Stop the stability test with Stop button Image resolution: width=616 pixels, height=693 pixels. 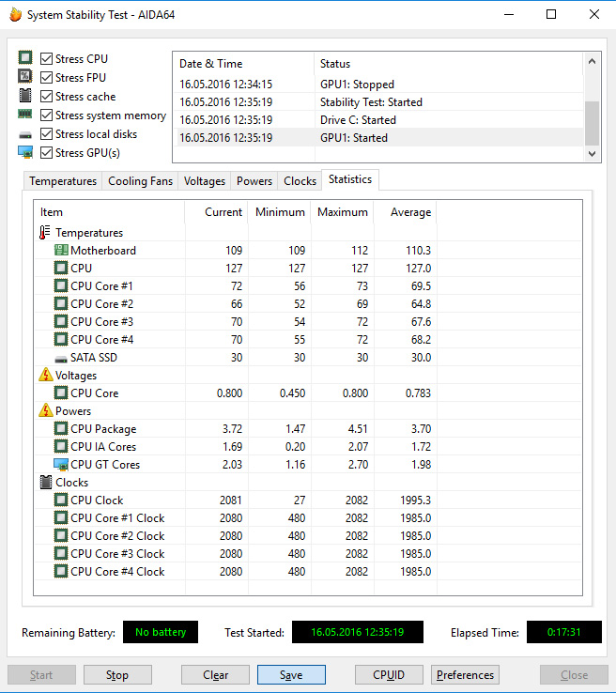tap(117, 675)
